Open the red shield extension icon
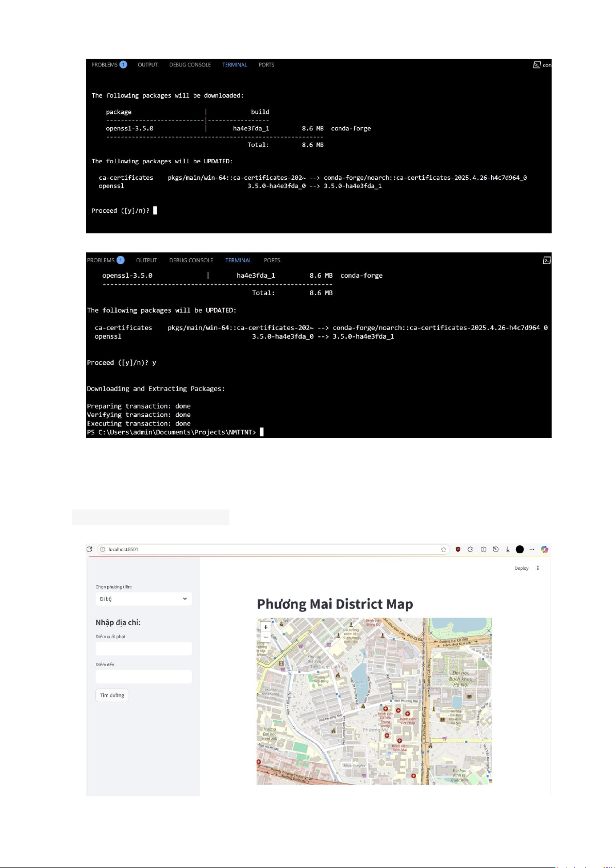 [x=458, y=550]
